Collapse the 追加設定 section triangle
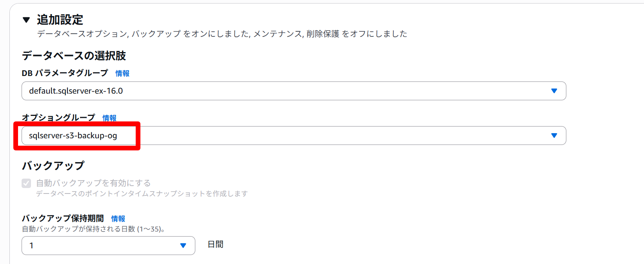The width and height of the screenshot is (644, 264). [26, 20]
